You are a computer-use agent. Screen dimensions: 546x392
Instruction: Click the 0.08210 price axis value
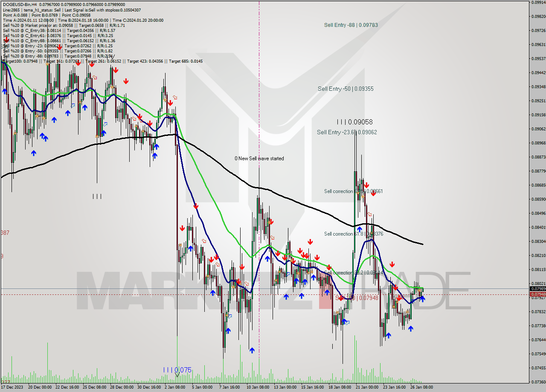[538, 255]
